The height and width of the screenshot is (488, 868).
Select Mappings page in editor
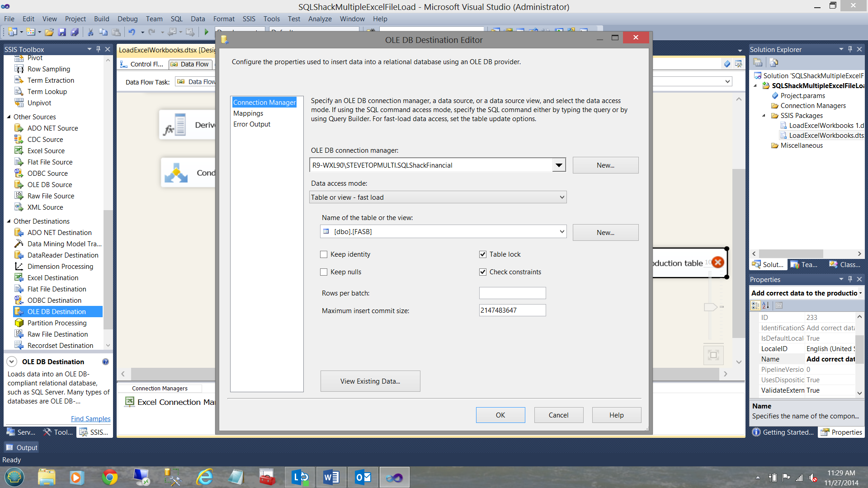click(x=248, y=113)
